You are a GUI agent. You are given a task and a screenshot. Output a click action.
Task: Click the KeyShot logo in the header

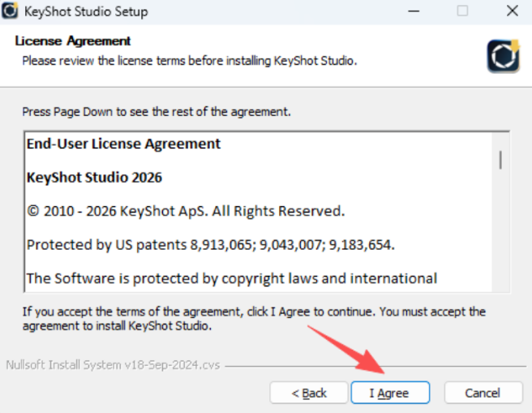tap(503, 55)
